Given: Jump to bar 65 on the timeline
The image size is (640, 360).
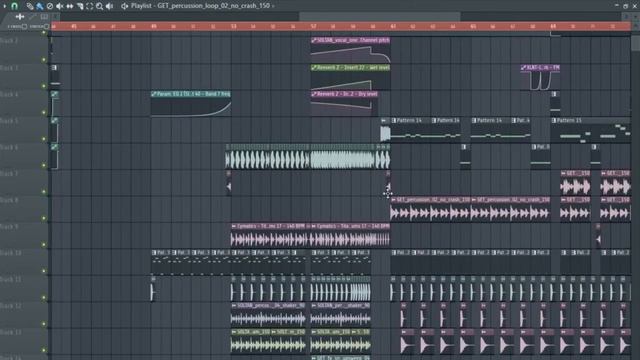Looking at the screenshot, I should pyautogui.click(x=473, y=27).
